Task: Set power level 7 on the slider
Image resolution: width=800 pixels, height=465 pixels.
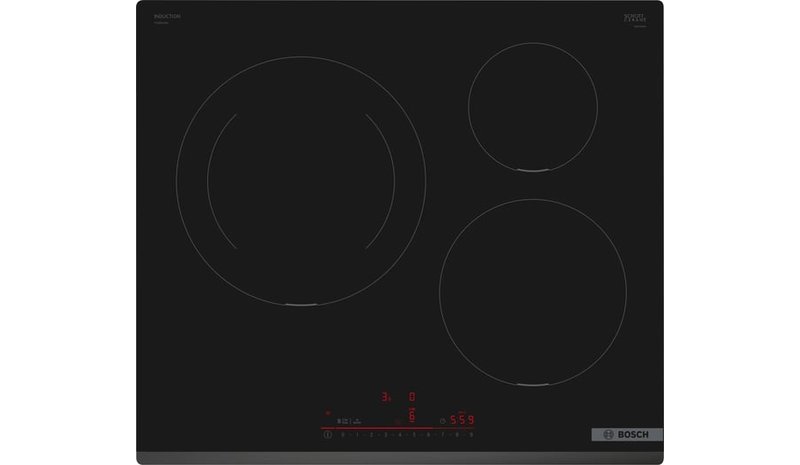Action: pyautogui.click(x=442, y=435)
